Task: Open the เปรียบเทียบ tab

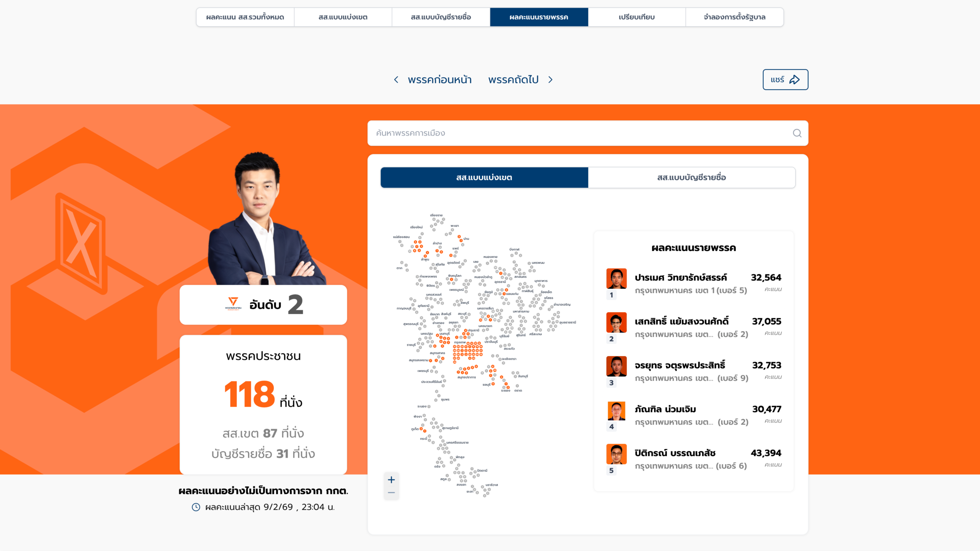Action: click(637, 17)
